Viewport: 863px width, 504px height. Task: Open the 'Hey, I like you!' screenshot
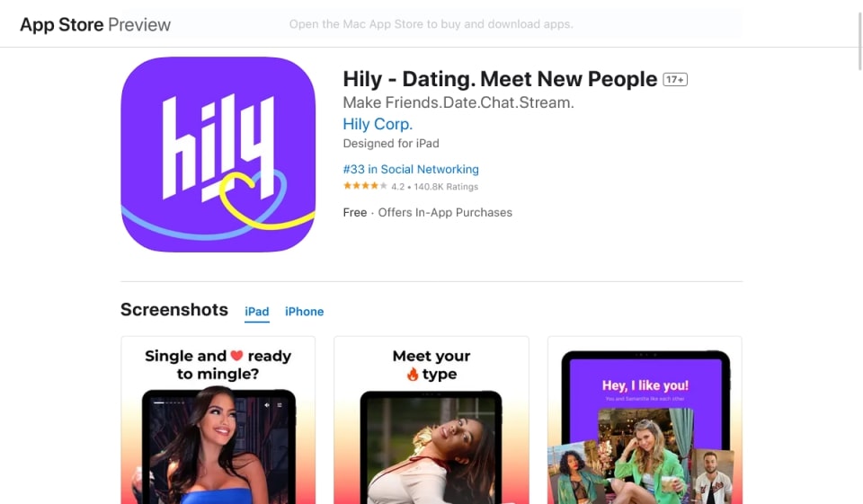[645, 420]
